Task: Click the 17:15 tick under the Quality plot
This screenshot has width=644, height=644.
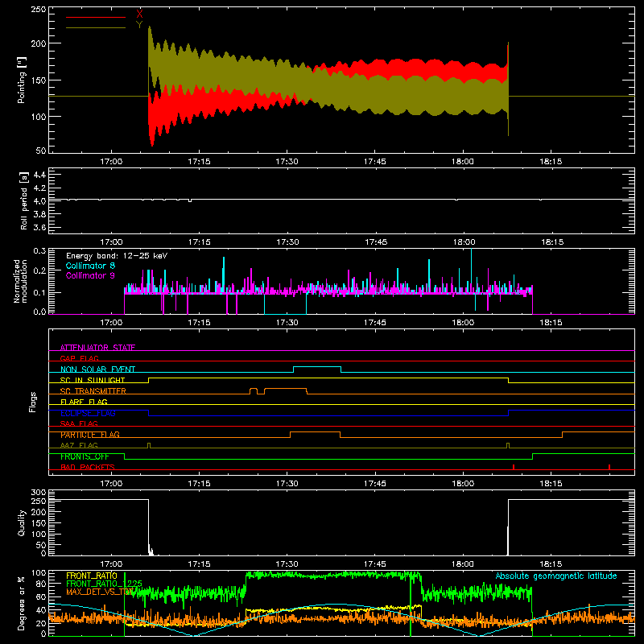Action: [x=199, y=564]
